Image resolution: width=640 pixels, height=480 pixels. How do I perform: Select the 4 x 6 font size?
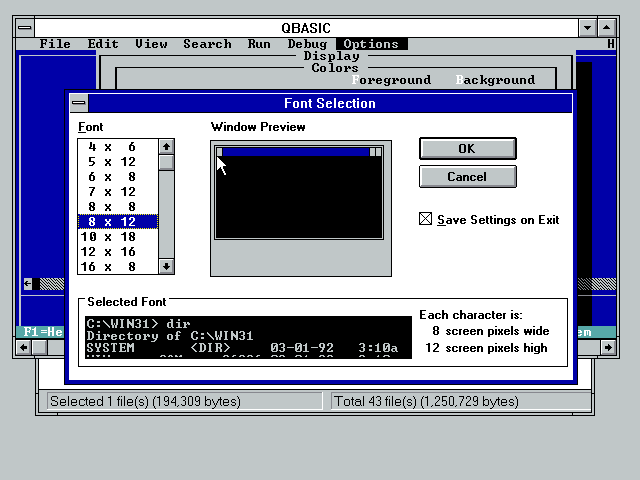pyautogui.click(x=118, y=147)
